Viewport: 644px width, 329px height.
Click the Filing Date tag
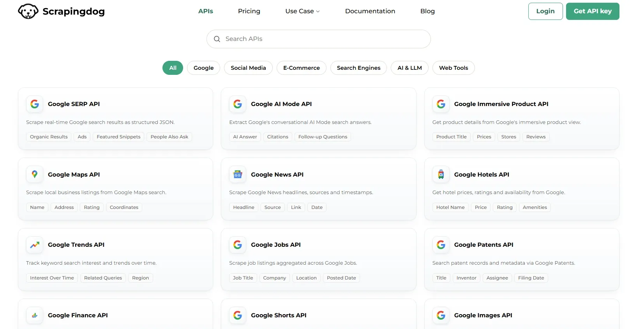click(531, 278)
